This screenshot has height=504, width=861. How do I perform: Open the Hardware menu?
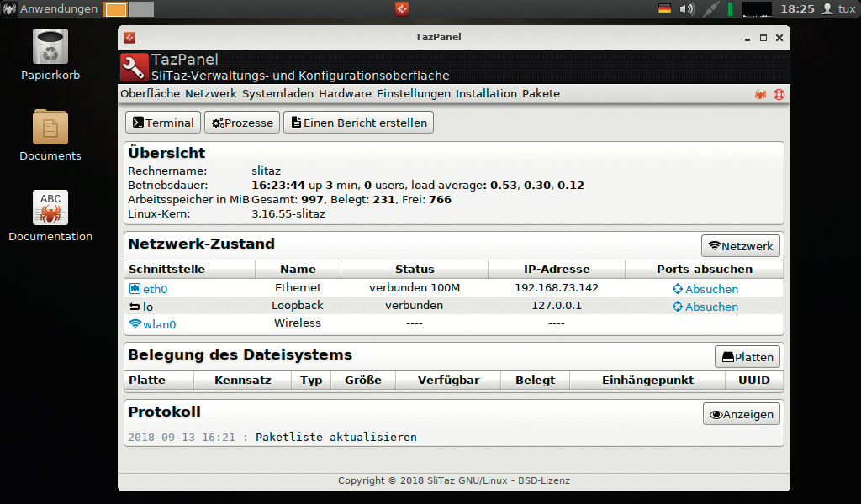click(345, 94)
